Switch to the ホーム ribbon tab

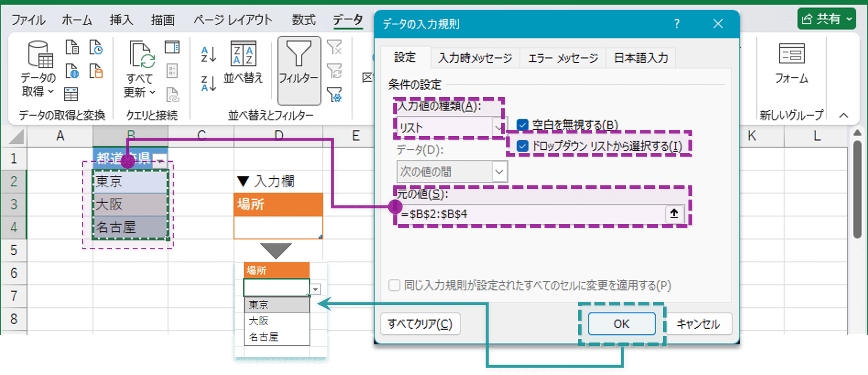coord(77,20)
